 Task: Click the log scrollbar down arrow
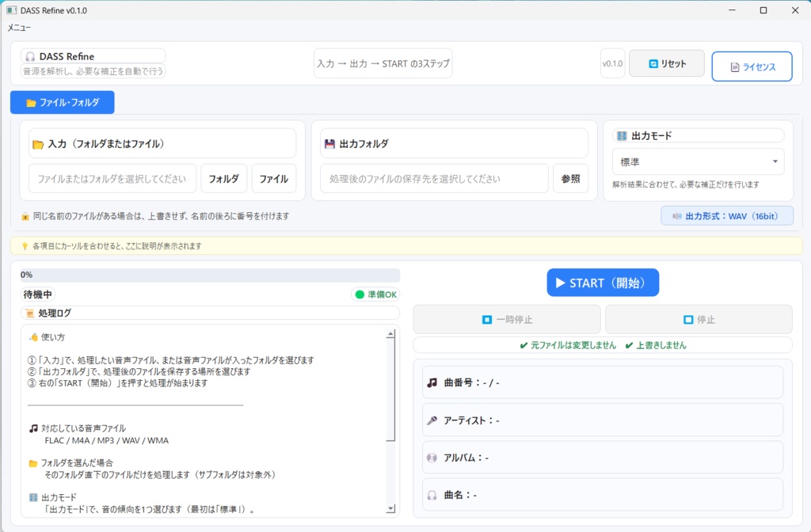tap(390, 509)
